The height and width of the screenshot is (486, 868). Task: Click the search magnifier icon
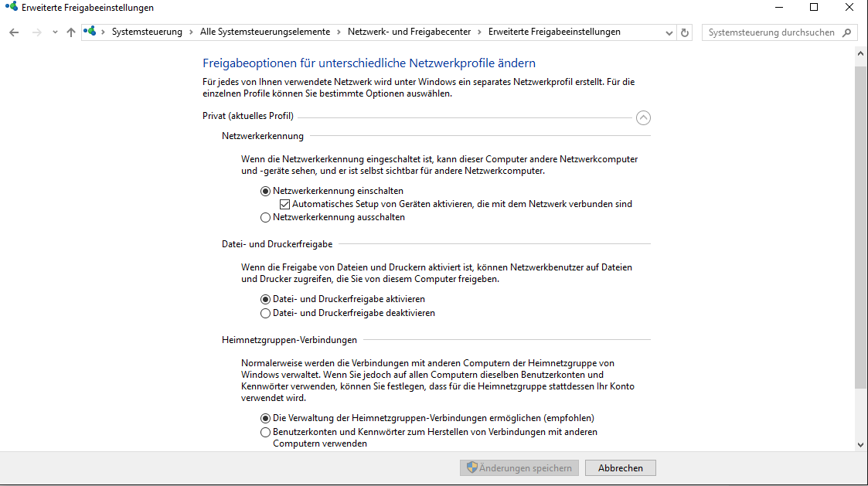coord(846,32)
